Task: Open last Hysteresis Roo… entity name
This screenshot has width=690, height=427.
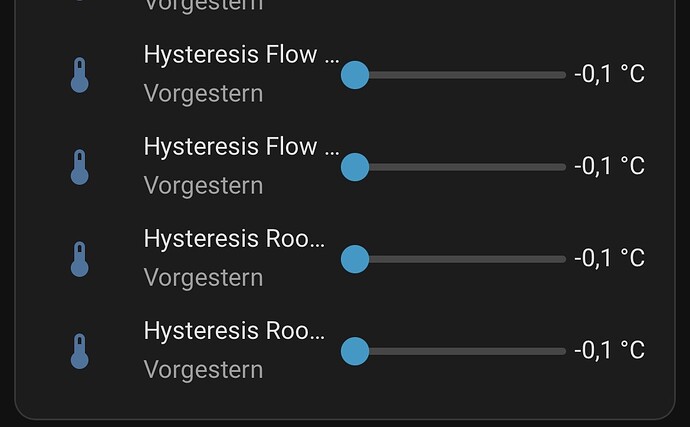Action: pyautogui.click(x=234, y=331)
